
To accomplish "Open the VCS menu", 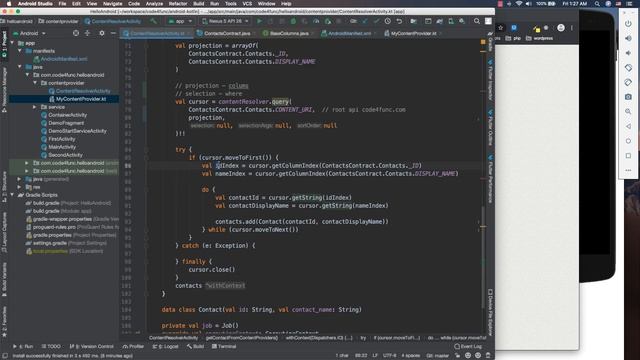I will pyautogui.click(x=247, y=4).
